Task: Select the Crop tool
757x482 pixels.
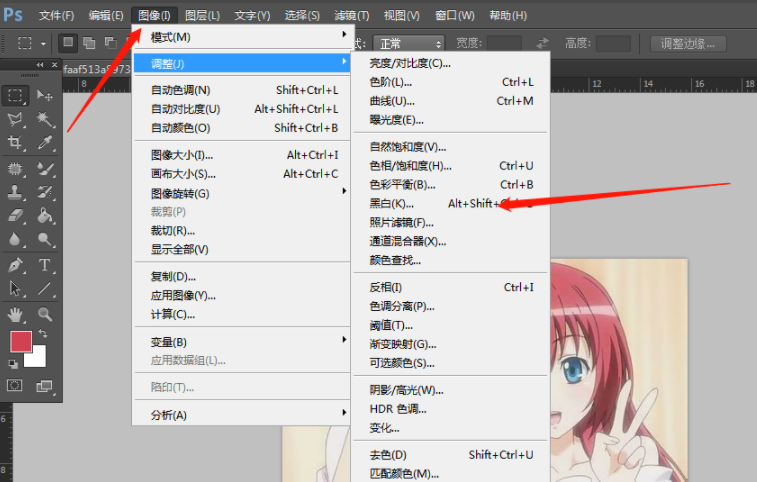Action: [x=16, y=143]
